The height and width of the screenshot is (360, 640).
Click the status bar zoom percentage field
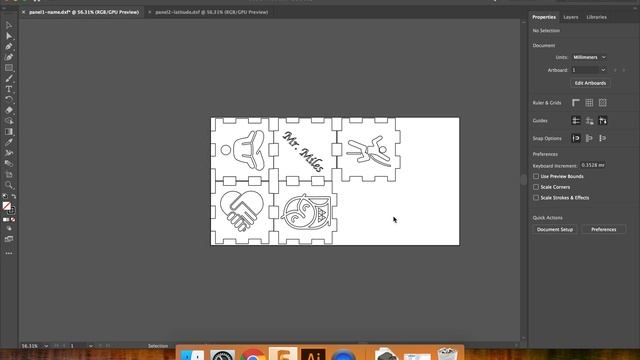tap(31, 346)
